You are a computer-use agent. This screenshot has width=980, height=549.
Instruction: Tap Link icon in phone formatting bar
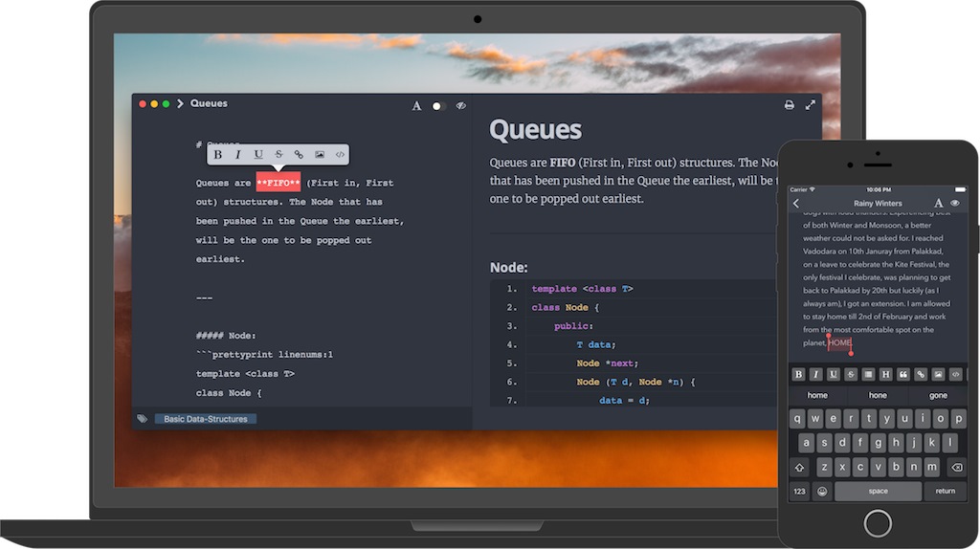click(x=921, y=374)
